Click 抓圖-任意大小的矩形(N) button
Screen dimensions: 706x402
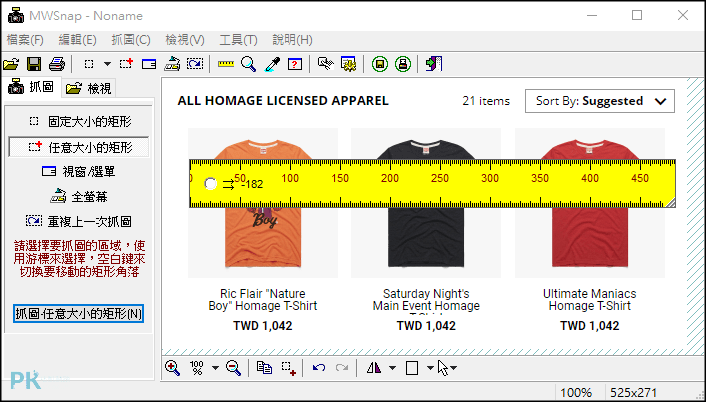[x=78, y=314]
